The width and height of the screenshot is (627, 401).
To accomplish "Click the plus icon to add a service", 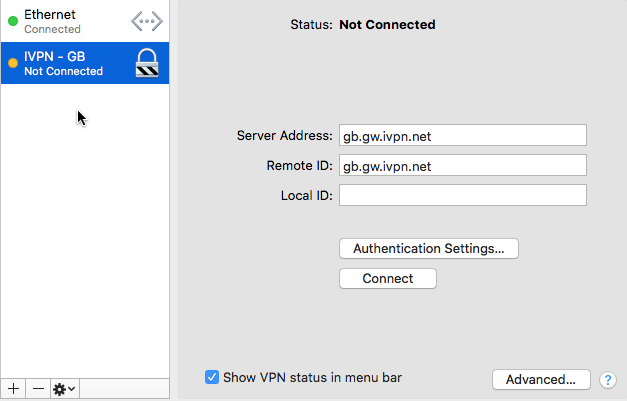I will 13,389.
